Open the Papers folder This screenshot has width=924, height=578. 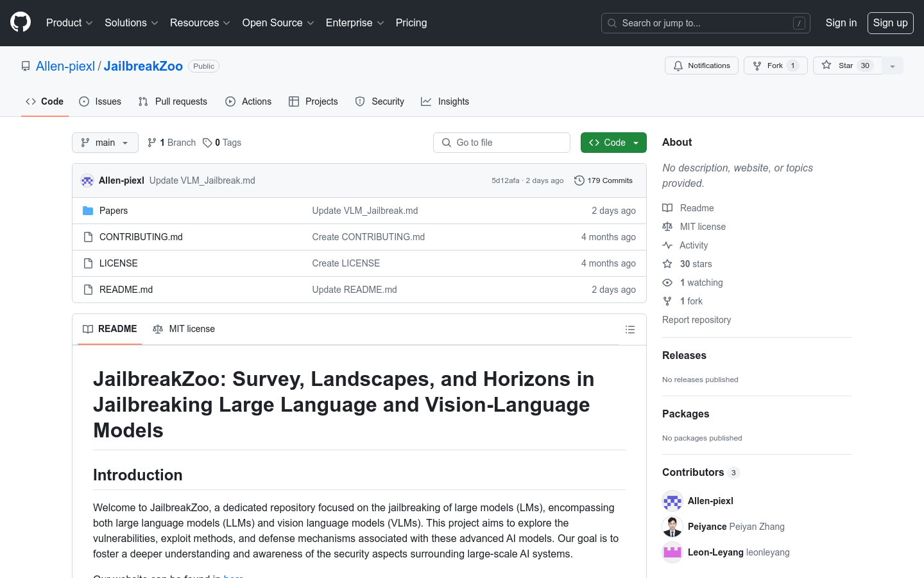coord(114,211)
